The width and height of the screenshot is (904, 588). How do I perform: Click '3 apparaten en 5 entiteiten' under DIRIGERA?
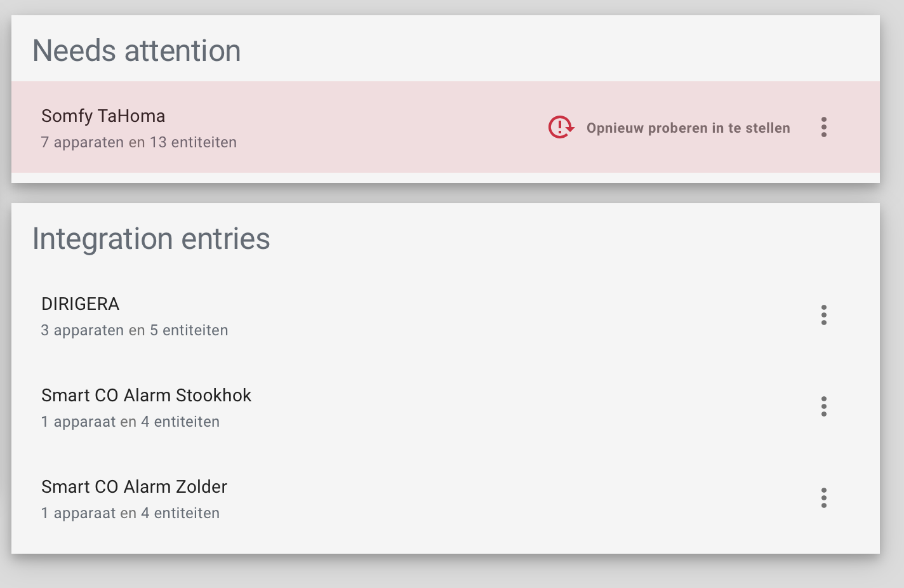(135, 330)
